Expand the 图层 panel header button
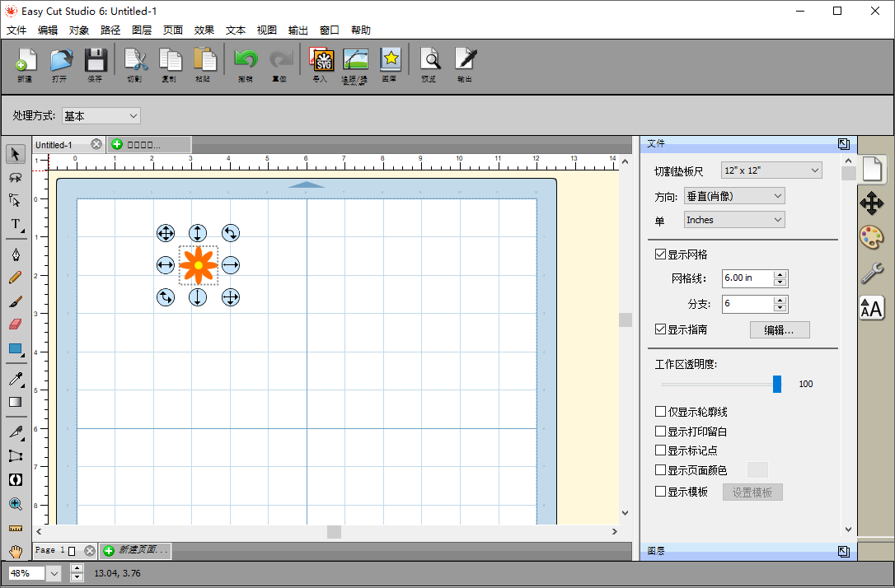Image resolution: width=895 pixels, height=588 pixels. click(844, 551)
